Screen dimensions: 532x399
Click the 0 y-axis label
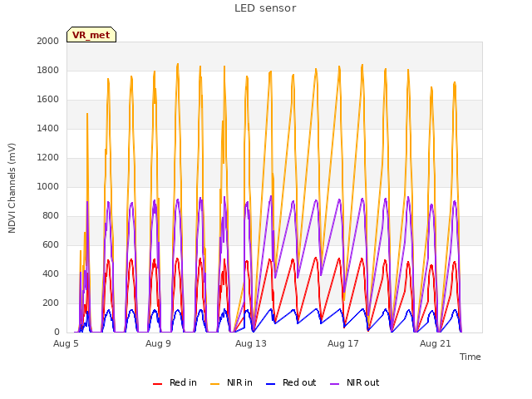57,332
